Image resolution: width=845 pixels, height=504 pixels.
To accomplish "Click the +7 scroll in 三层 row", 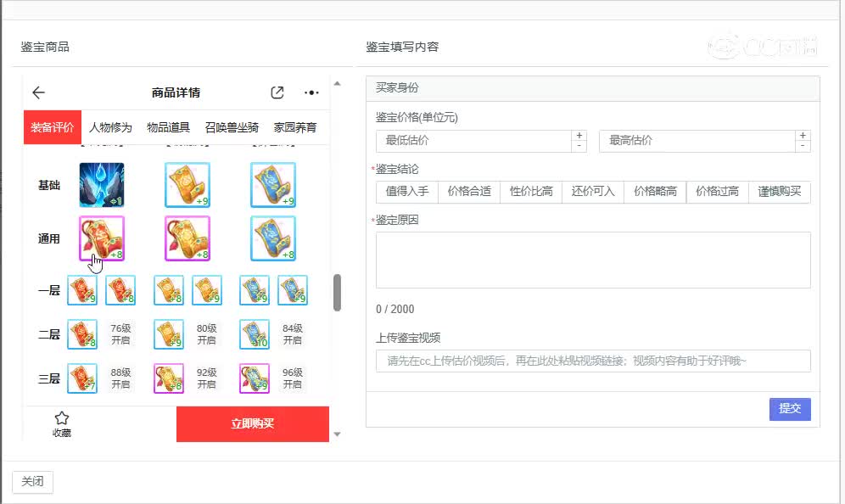I will [82, 379].
